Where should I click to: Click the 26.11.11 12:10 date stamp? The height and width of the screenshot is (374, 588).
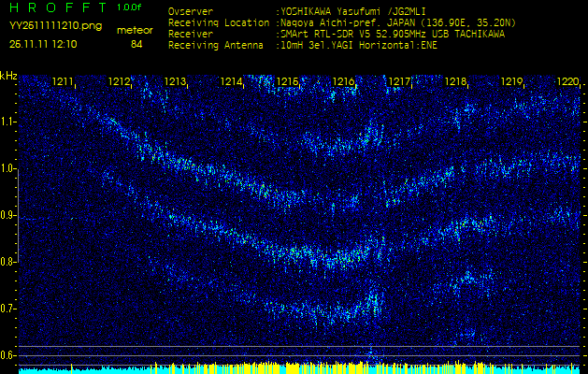[44, 43]
